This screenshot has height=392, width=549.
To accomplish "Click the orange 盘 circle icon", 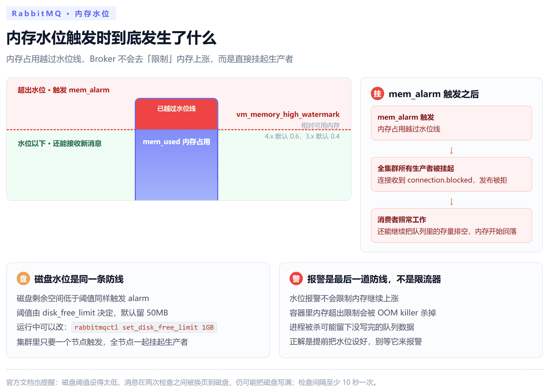I will 23,279.
